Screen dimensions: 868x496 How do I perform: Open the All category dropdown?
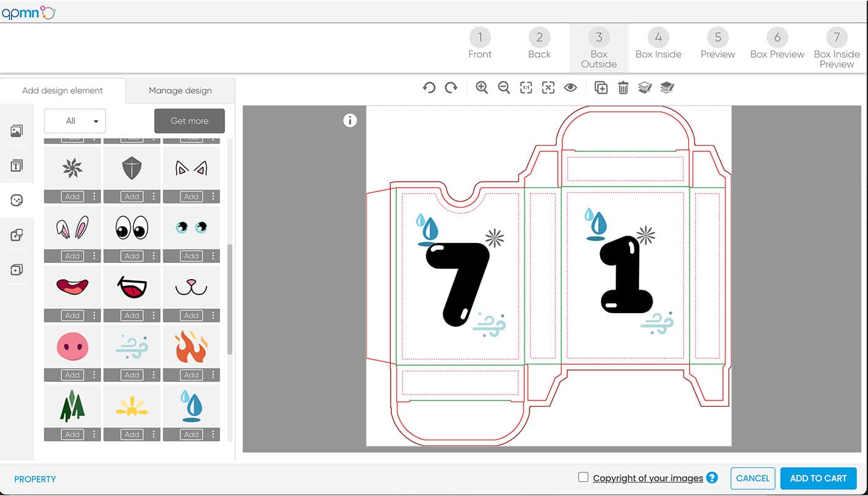click(x=75, y=121)
